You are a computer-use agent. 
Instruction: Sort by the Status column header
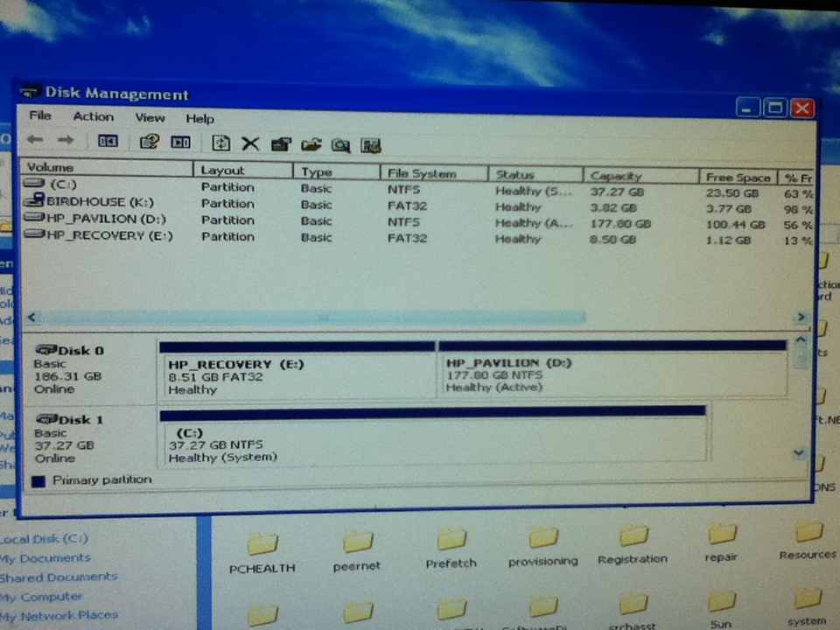point(535,175)
